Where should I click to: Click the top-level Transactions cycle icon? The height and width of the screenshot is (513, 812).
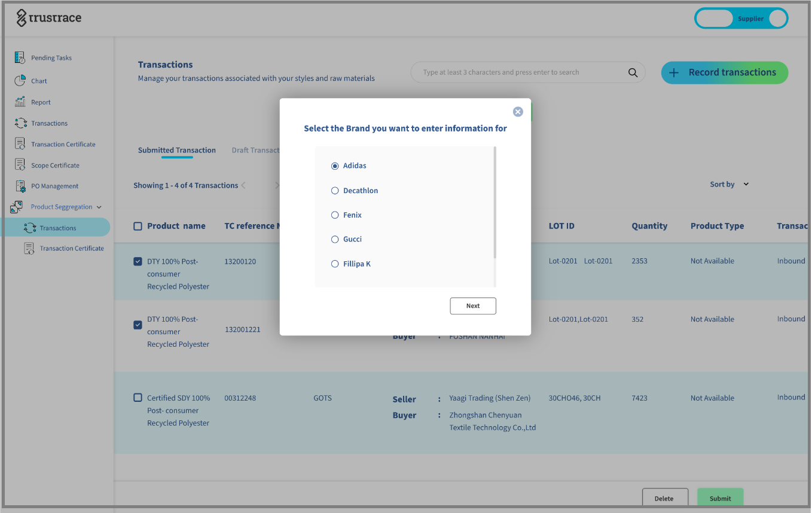21,123
